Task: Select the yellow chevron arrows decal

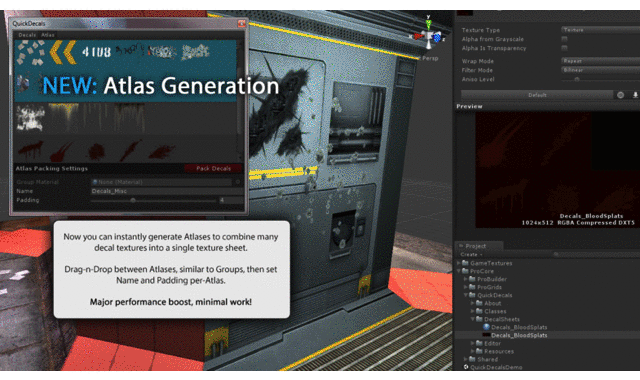Action: click(x=63, y=52)
